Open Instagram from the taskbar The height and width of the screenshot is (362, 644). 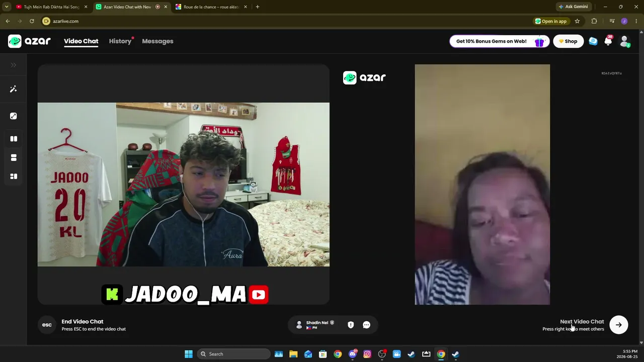(367, 354)
